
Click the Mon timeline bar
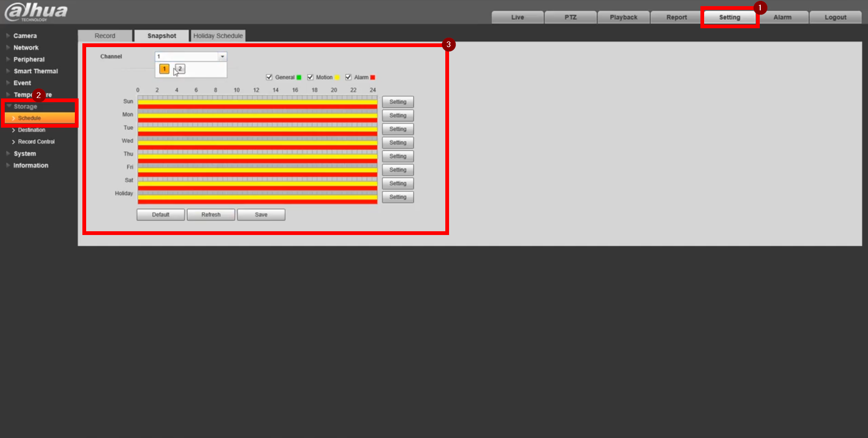(257, 116)
